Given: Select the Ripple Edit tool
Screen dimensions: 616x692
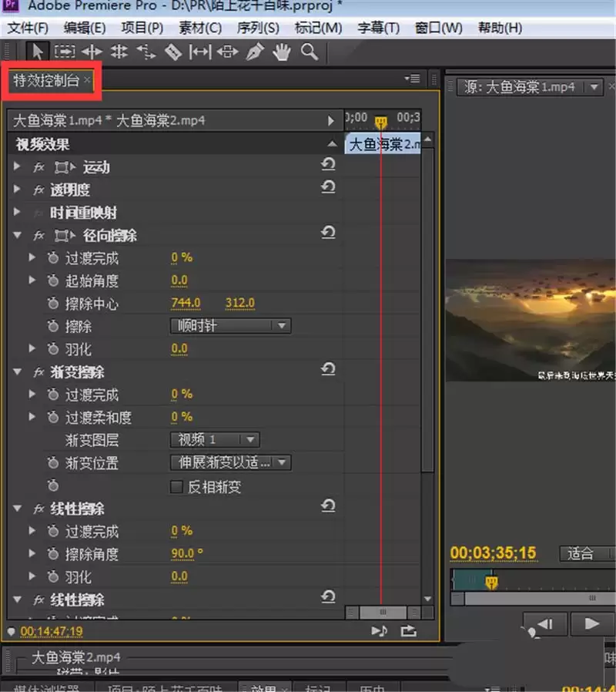Looking at the screenshot, I should [92, 52].
